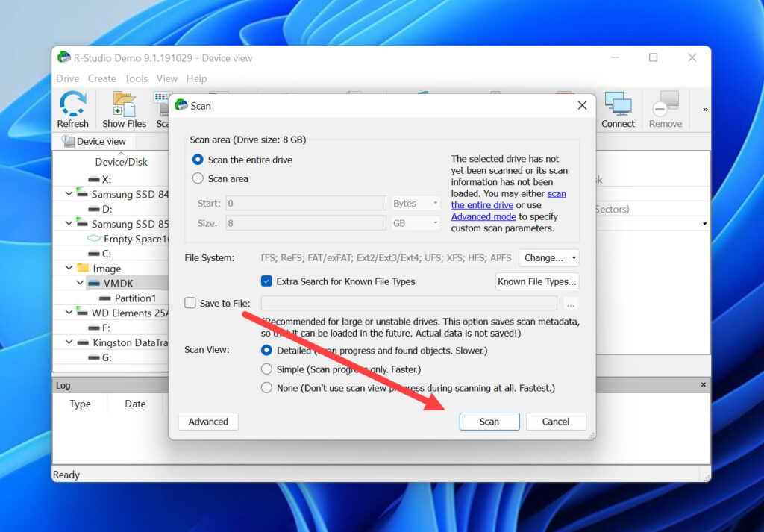This screenshot has width=764, height=532.
Task: Open the Change file system dropdown
Action: [x=548, y=257]
